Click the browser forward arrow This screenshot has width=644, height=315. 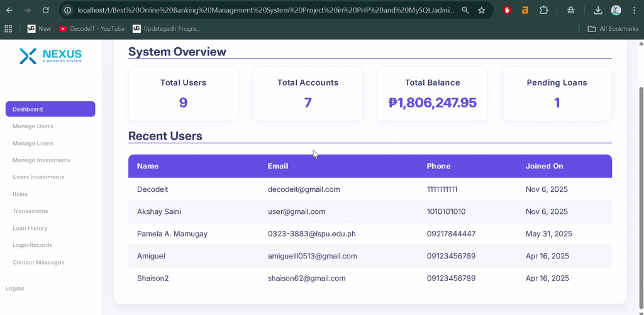coord(28,10)
